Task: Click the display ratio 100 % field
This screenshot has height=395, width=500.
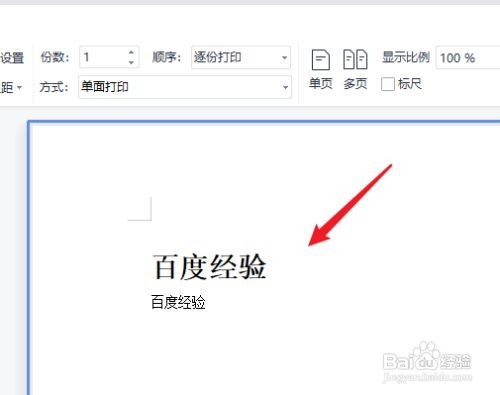Action: (x=468, y=58)
